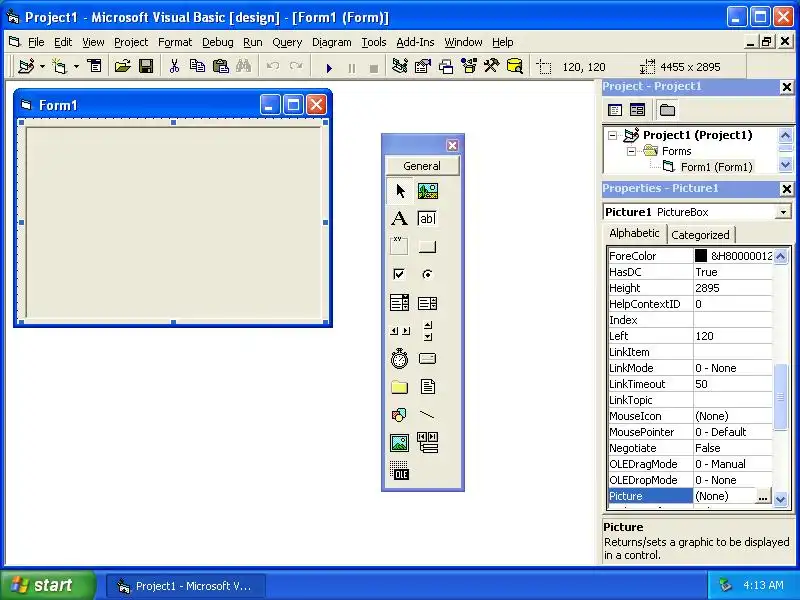The image size is (800, 600).
Task: Select the Data control tool
Action: click(428, 443)
